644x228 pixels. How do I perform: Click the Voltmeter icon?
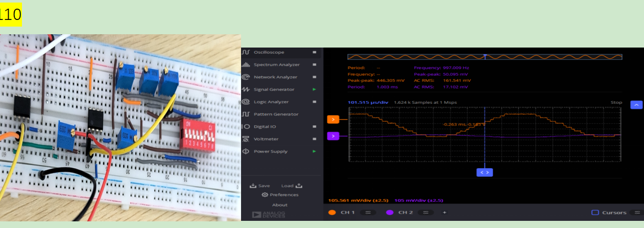coord(246,139)
